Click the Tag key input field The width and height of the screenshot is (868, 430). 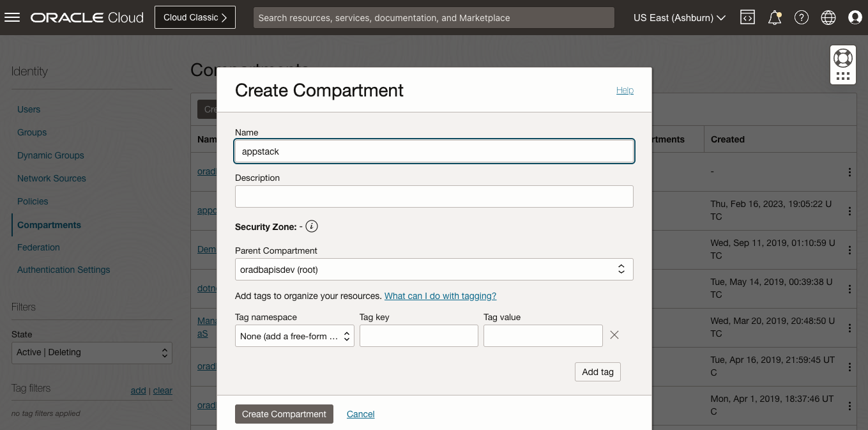[419, 336]
